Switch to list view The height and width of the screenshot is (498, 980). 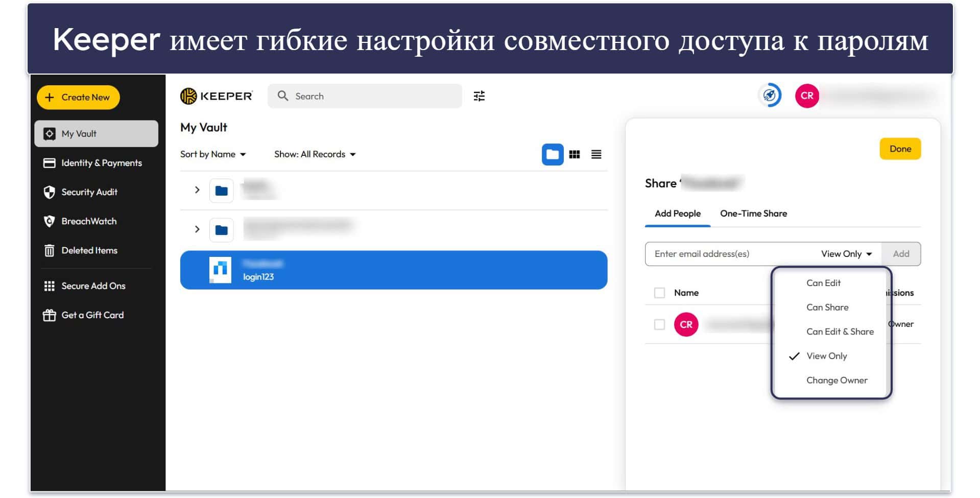(596, 154)
